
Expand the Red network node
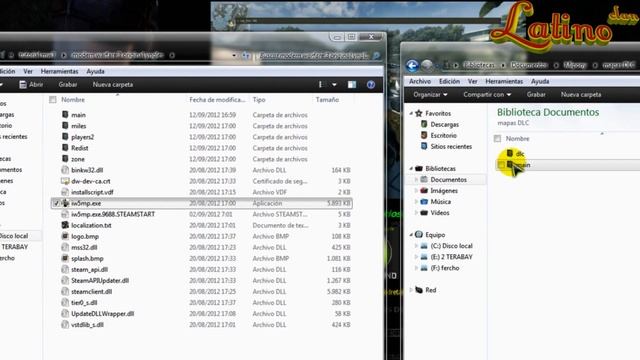coord(411,290)
